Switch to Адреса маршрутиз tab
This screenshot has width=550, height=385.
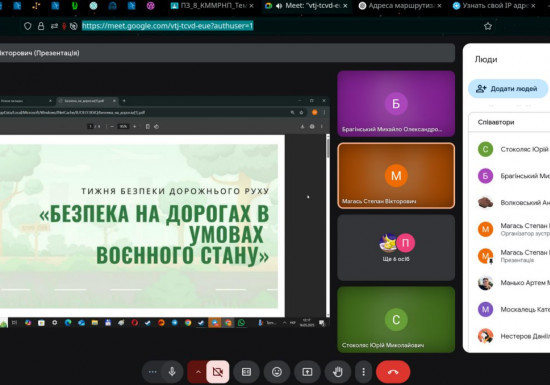pos(400,6)
